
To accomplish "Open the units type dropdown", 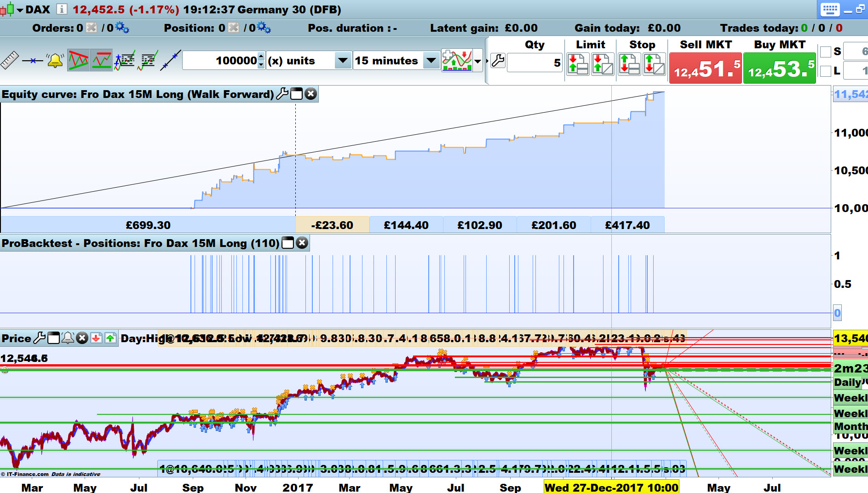I will 343,60.
